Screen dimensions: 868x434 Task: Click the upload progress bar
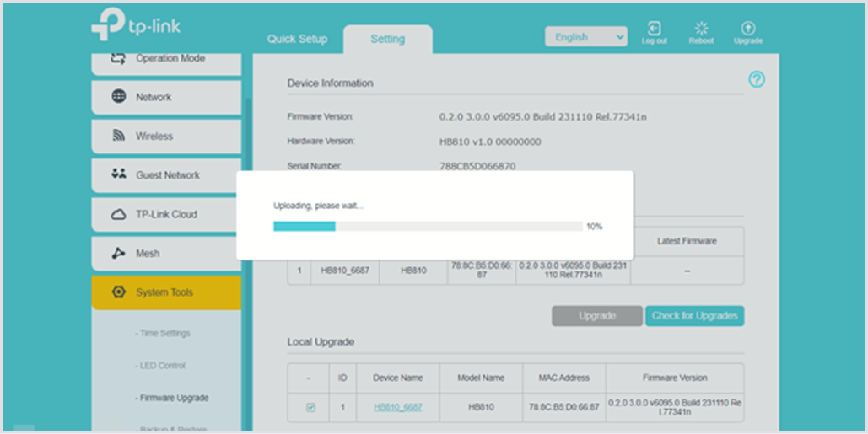(x=428, y=226)
